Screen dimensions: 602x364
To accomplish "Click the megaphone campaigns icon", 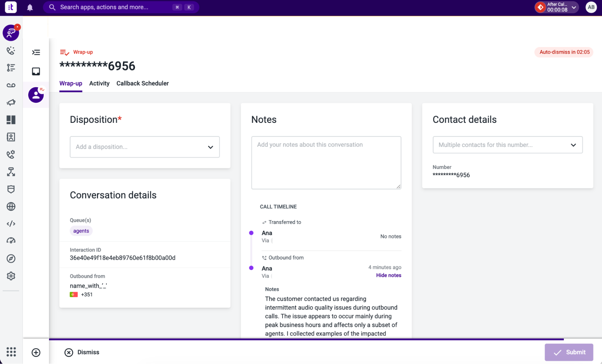I will click(11, 102).
